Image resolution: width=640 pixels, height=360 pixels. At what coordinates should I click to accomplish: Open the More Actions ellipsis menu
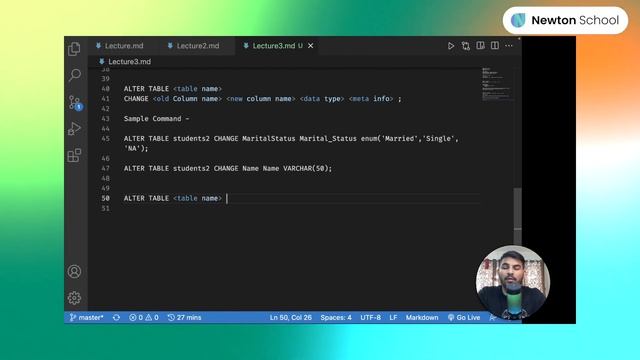point(509,46)
